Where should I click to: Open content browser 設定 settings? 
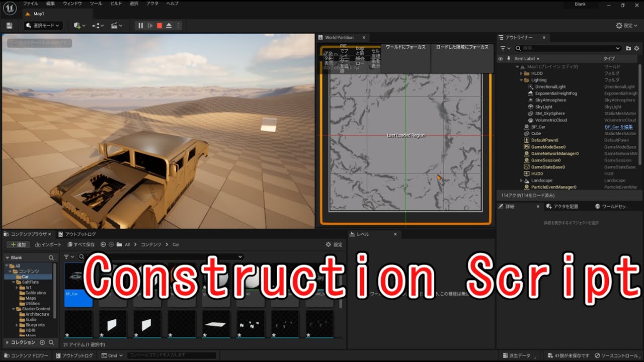click(x=334, y=244)
